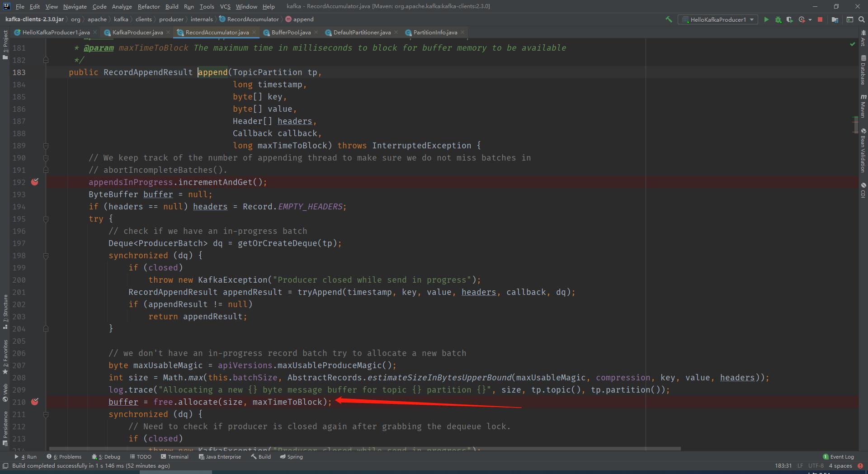This screenshot has width=868, height=474.
Task: Open the Favorites tool window
Action: pos(5,356)
